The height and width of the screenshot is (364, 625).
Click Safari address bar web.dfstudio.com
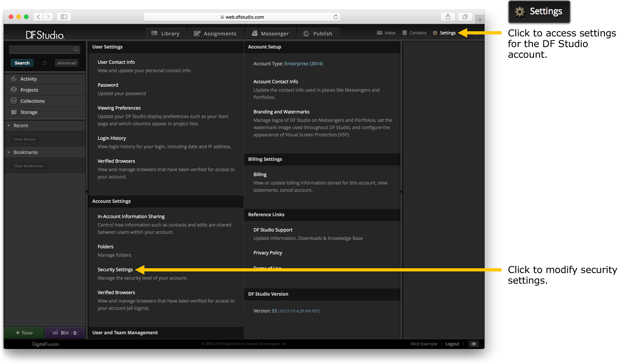[x=242, y=17]
